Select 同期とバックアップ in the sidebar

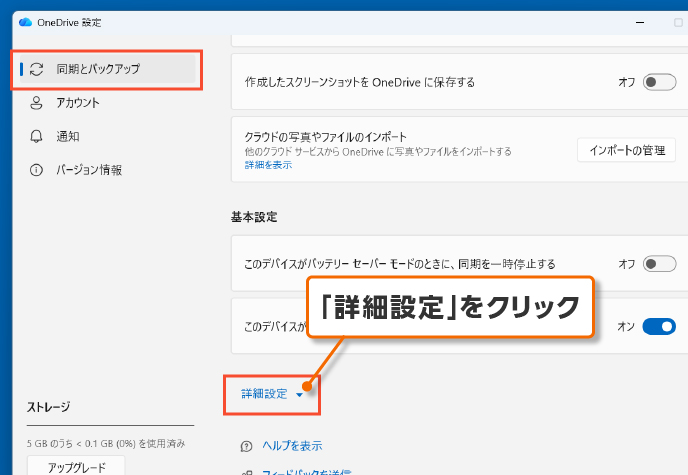pyautogui.click(x=98, y=69)
